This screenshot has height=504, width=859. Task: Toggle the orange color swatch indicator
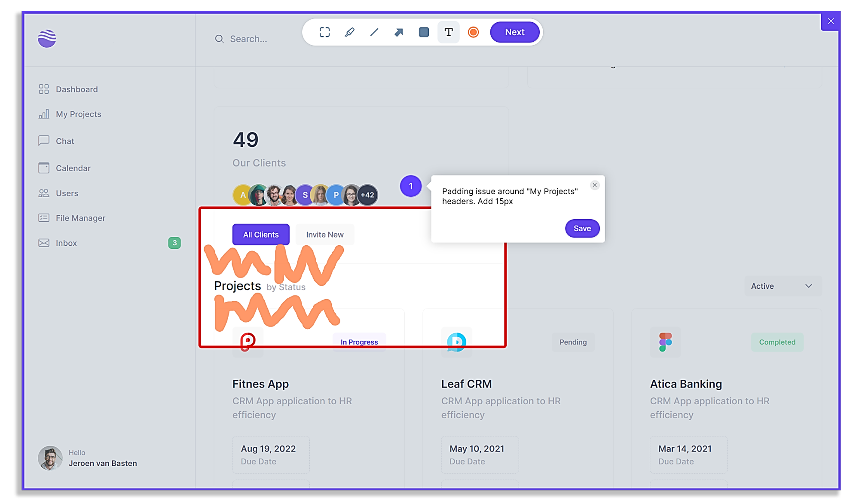pos(473,32)
